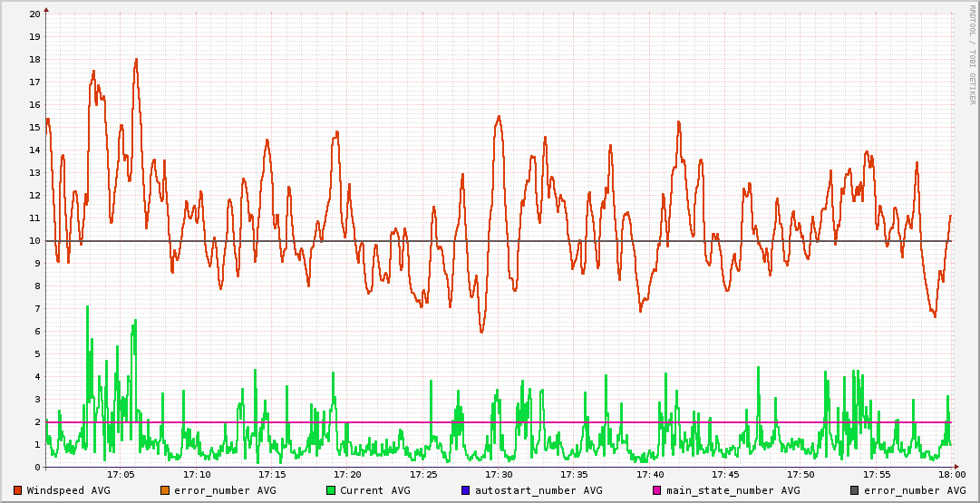
Task: Click the 20 value on the y-axis
Action: pyautogui.click(x=34, y=15)
